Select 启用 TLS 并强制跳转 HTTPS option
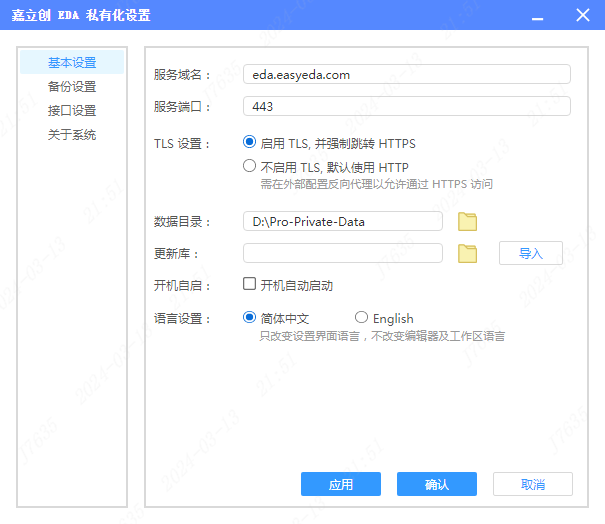 coord(250,143)
